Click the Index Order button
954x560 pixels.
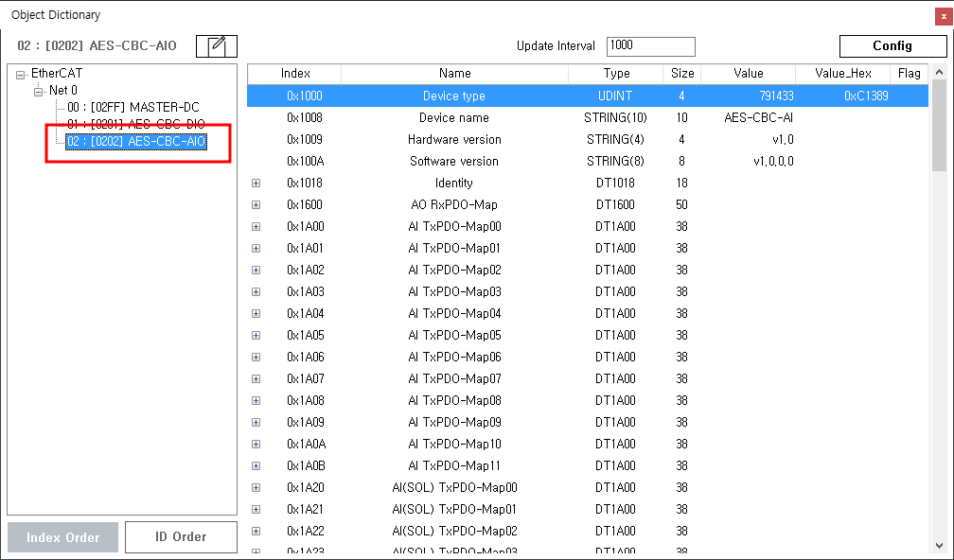pyautogui.click(x=63, y=537)
